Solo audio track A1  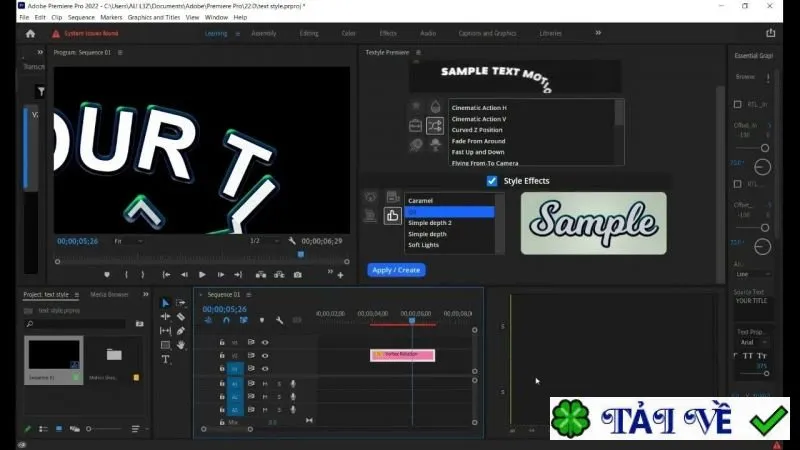[x=279, y=384]
